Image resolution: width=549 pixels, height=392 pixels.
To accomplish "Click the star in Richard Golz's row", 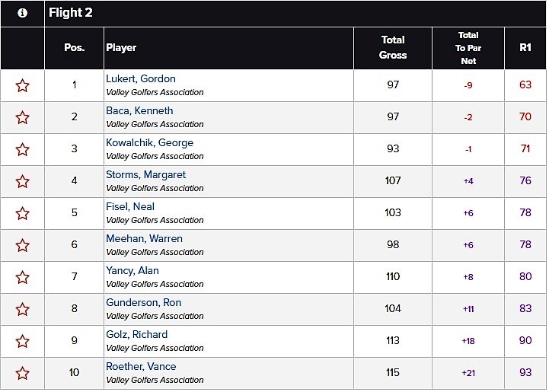I will pos(22,341).
